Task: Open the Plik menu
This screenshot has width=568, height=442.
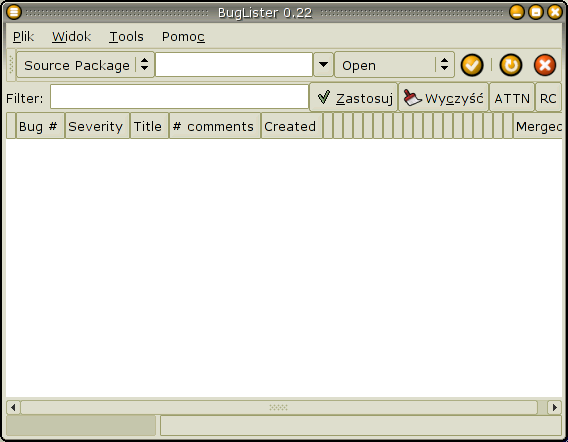Action: pyautogui.click(x=24, y=37)
